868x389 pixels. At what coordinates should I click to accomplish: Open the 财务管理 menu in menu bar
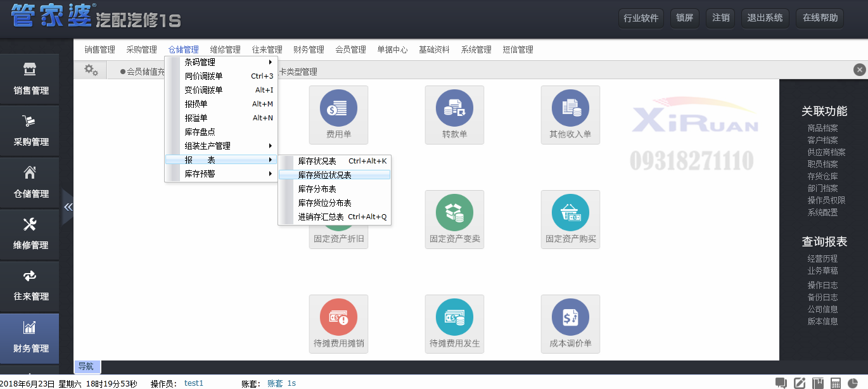coord(309,49)
